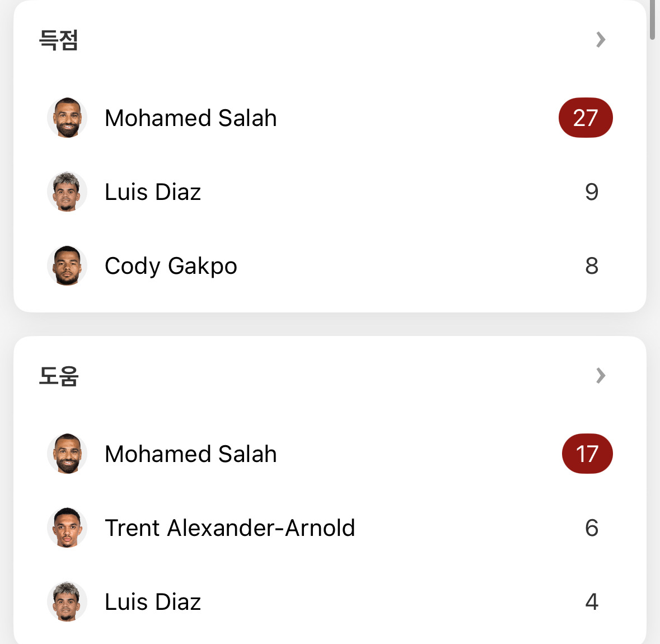Expand the 도움 section chevron arrow
The height and width of the screenshot is (644, 660).
(x=601, y=375)
